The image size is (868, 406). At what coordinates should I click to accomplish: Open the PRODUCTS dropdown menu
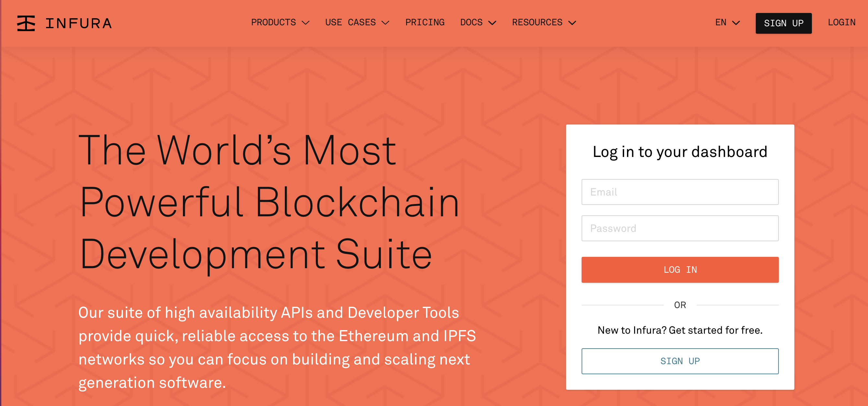(279, 22)
